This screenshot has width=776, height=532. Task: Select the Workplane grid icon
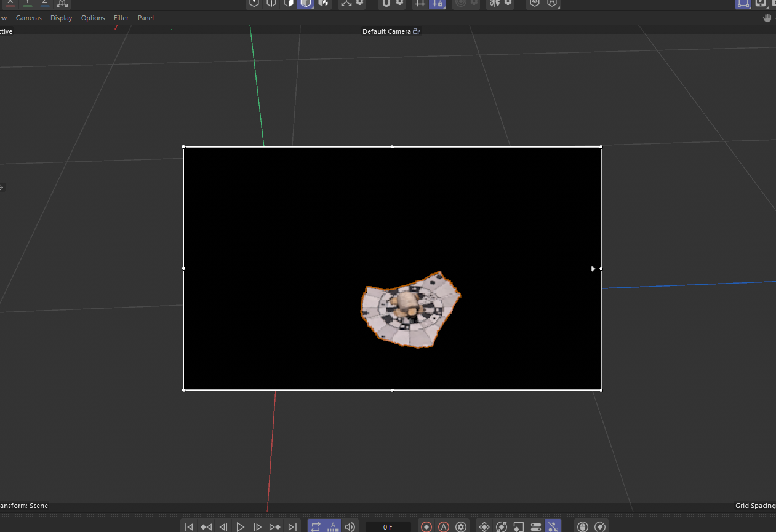tap(420, 4)
